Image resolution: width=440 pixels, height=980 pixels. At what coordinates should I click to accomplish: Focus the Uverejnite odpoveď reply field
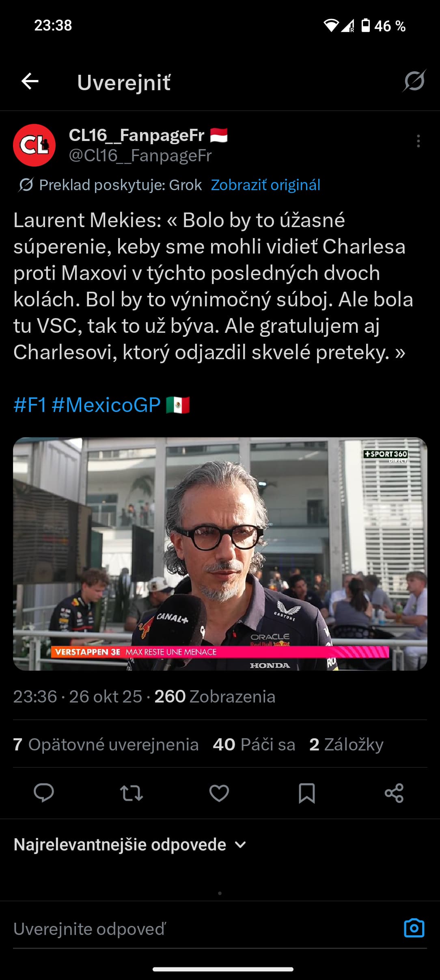tap(203, 929)
